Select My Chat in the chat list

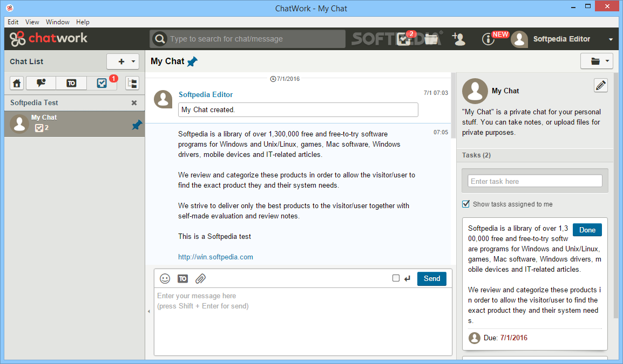75,124
